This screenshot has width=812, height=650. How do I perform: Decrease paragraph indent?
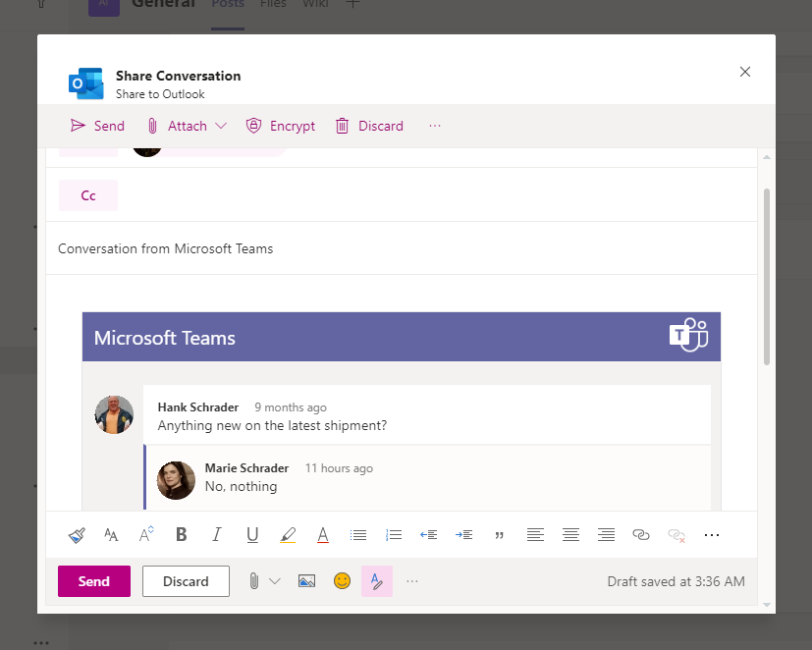(x=429, y=535)
